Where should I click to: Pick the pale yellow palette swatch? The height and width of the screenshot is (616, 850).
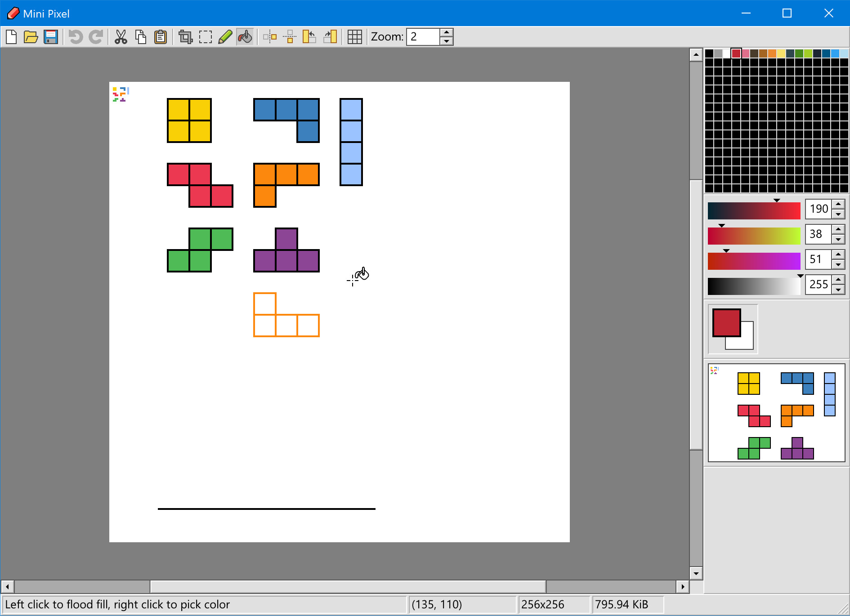tap(781, 54)
